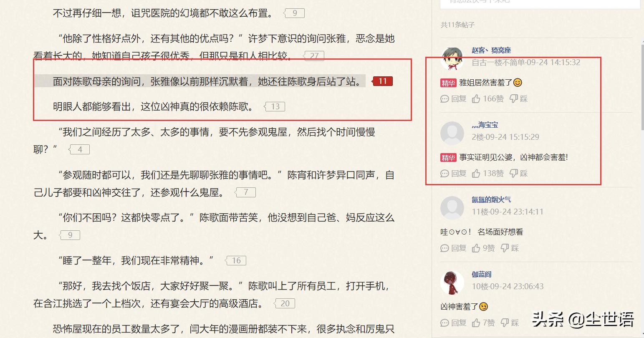Open the comment bubble showing 27
The image size is (644, 338).
coord(314,55)
